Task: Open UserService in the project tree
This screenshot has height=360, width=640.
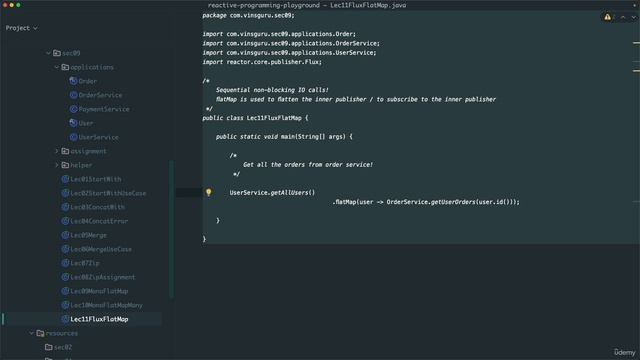Action: (x=99, y=137)
